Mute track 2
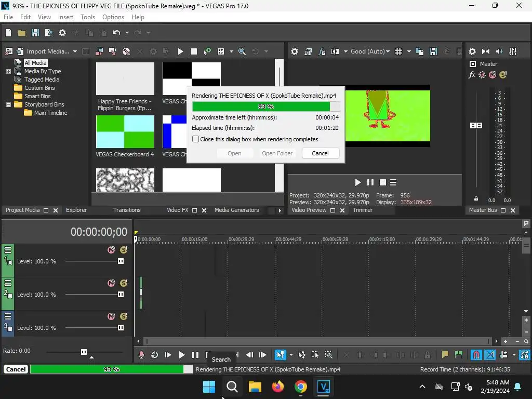Viewport: 532px width, 399px height. coord(111,283)
